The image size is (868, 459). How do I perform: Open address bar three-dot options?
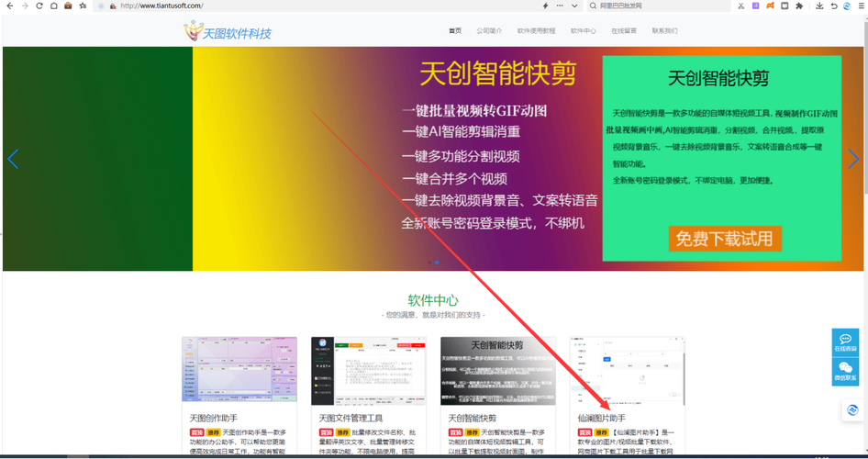pos(560,6)
